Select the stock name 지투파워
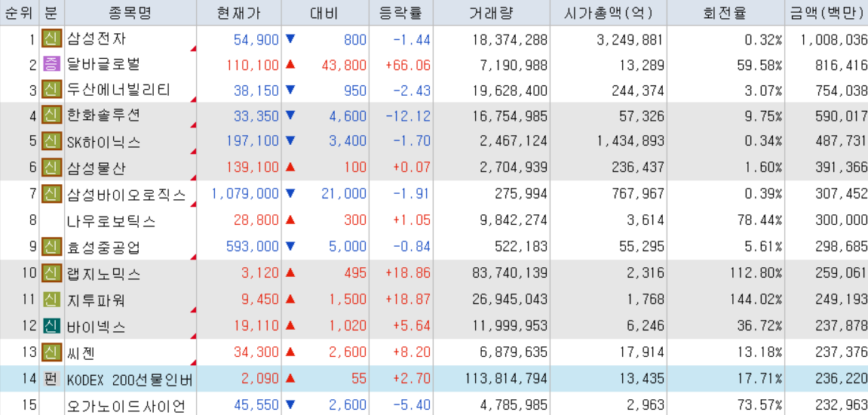 pos(97,300)
